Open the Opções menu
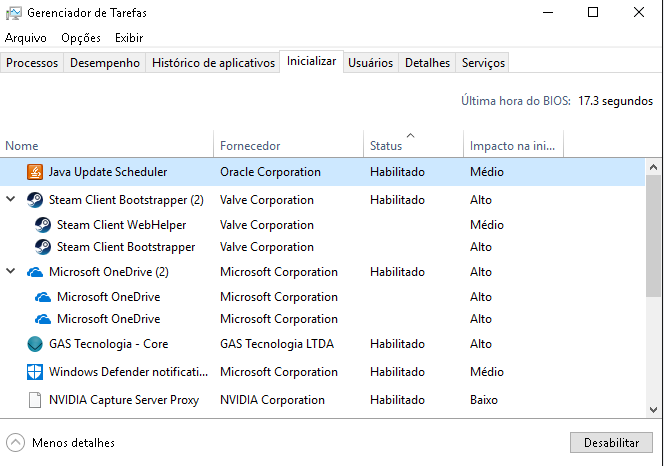 click(81, 38)
